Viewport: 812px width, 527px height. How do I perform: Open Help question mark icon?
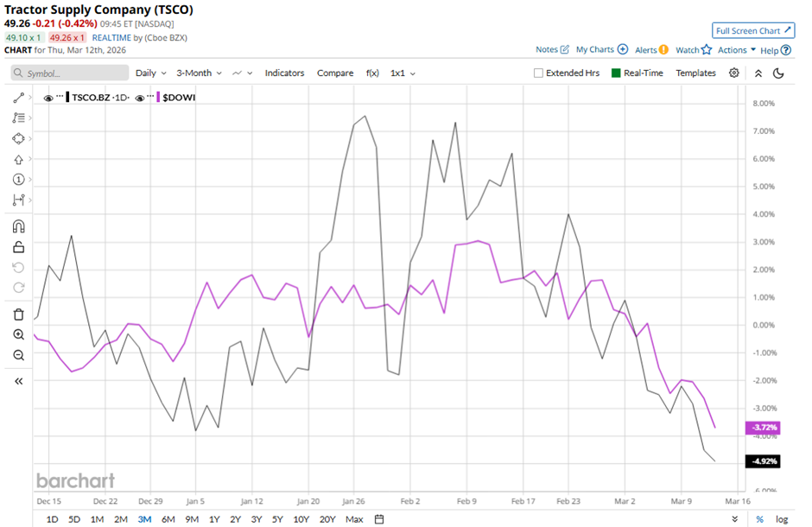tap(786, 50)
